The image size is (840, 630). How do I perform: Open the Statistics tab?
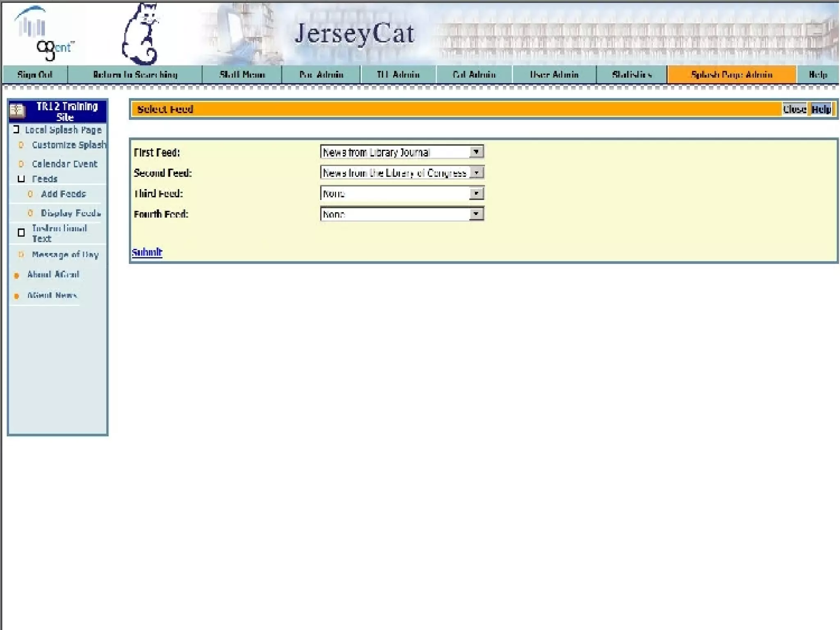[632, 75]
